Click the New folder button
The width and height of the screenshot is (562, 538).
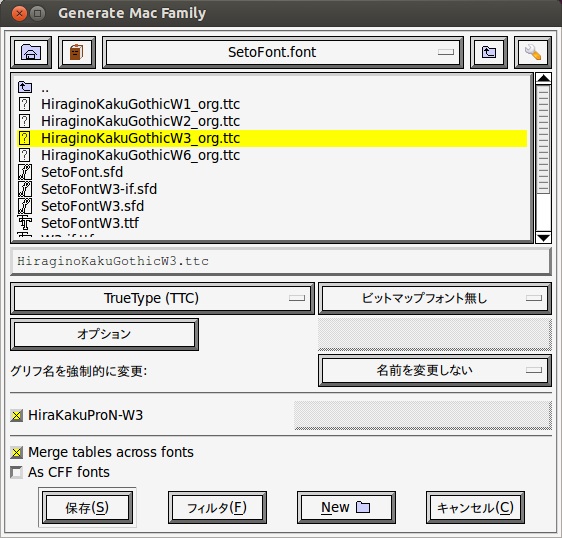(x=346, y=507)
